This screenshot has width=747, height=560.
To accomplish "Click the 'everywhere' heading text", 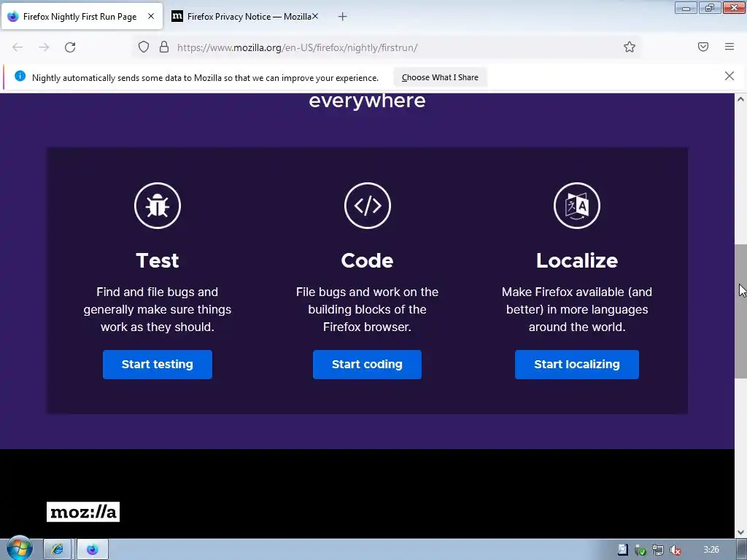I will [x=368, y=101].
